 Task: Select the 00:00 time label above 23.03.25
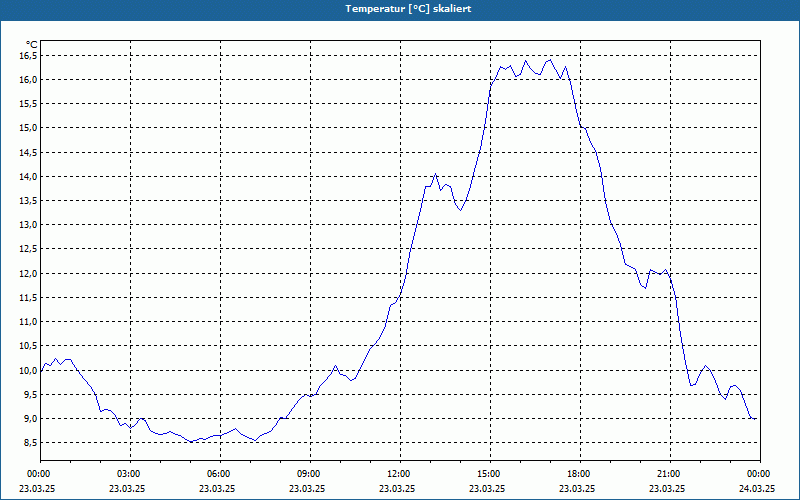[37, 474]
